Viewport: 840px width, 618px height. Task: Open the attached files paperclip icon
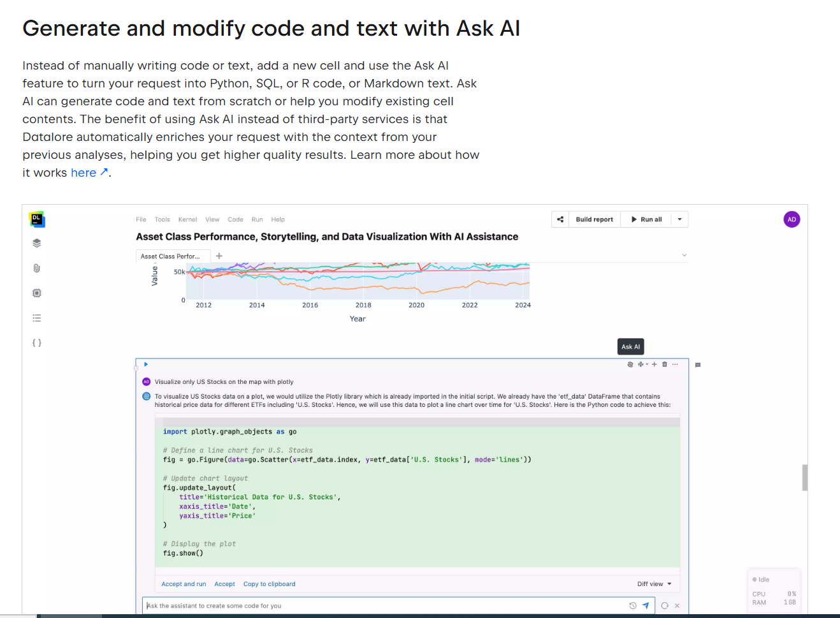[x=37, y=268]
